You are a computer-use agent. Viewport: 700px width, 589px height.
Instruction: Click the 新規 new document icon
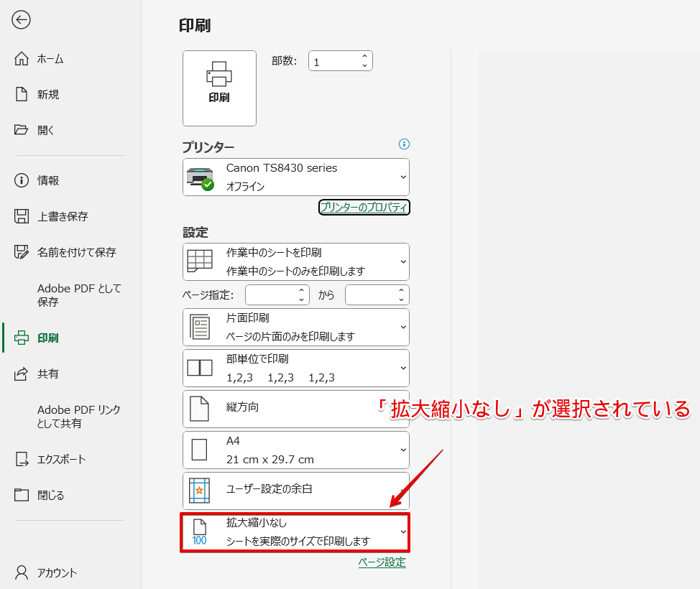22,94
